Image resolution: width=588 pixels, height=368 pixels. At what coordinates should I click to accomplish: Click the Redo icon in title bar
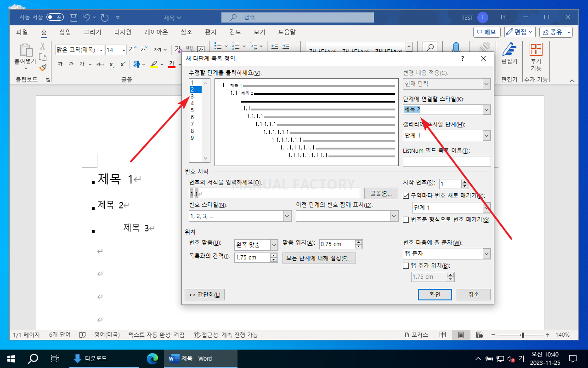click(105, 17)
